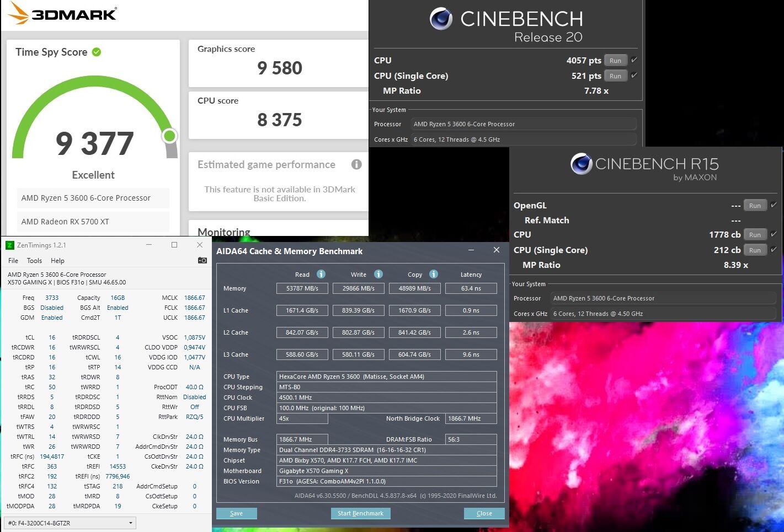Screen dimensions: 784x532
Task: Click the North Bridge Clock 1866.7 MHz field
Action: coord(471,418)
